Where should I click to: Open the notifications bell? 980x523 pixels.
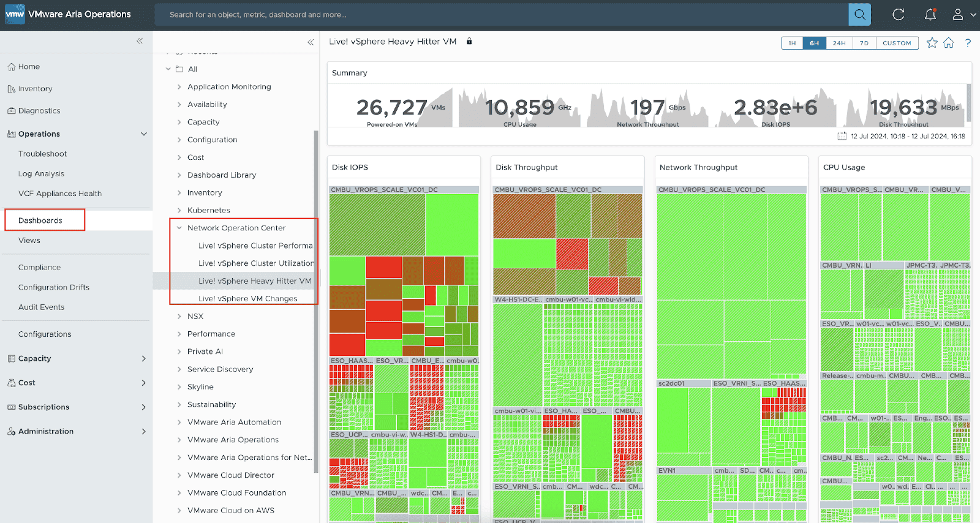[930, 15]
